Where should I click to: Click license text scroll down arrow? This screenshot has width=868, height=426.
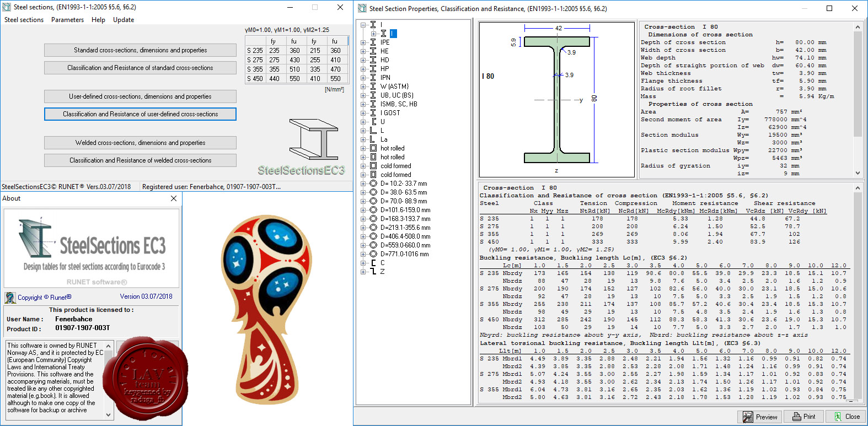coord(108,414)
